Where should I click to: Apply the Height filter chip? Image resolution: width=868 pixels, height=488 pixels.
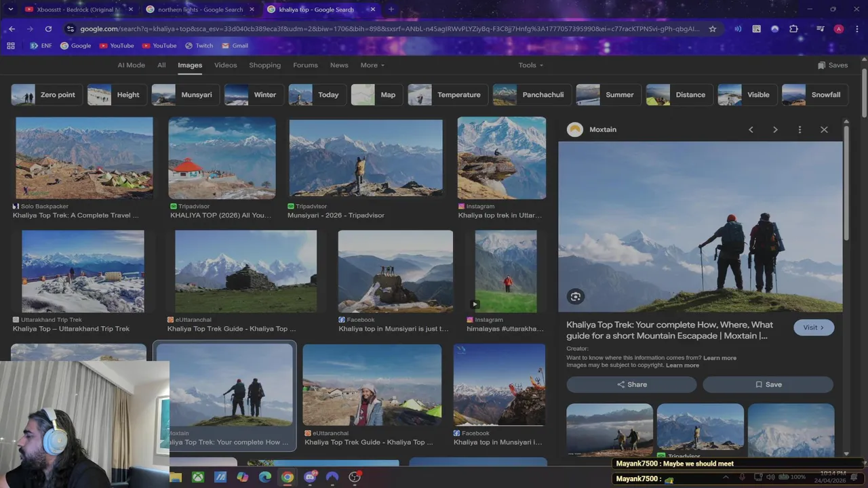[x=117, y=95]
